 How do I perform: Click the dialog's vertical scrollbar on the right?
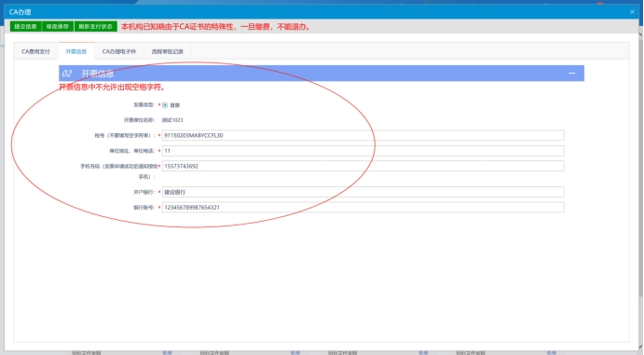pos(640,164)
